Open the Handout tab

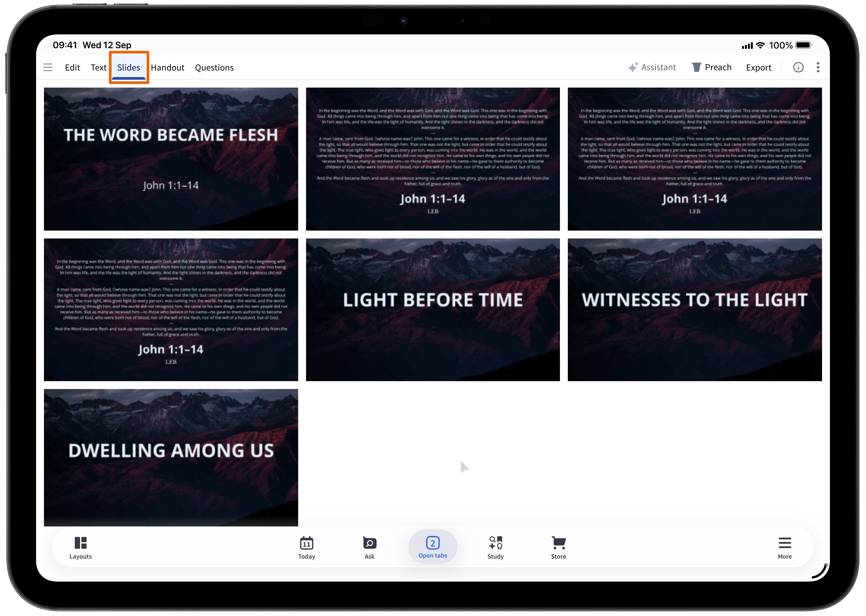click(168, 68)
